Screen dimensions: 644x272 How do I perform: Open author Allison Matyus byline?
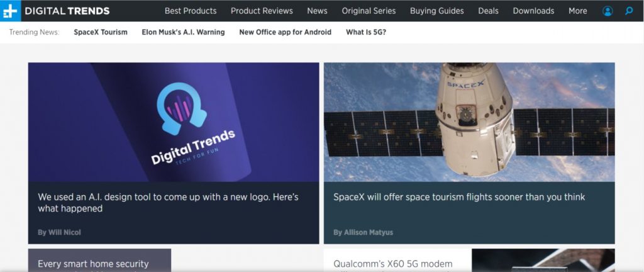pyautogui.click(x=363, y=232)
